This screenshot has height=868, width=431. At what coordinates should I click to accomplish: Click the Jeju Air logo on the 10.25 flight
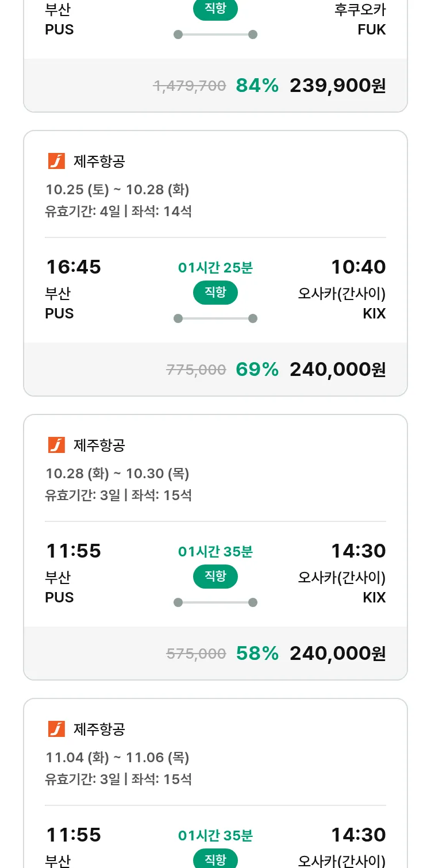coord(56,161)
